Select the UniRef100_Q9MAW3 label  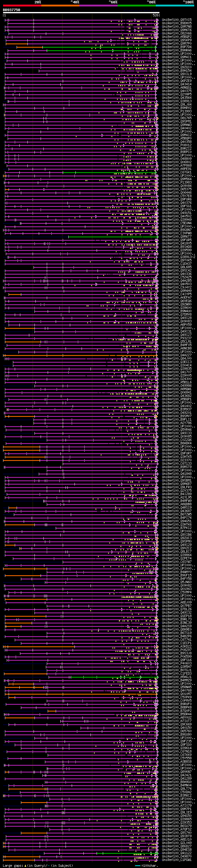(x=177, y=125)
